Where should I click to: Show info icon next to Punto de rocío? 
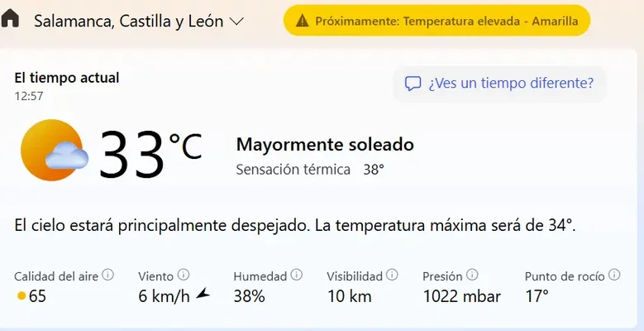[x=614, y=275]
